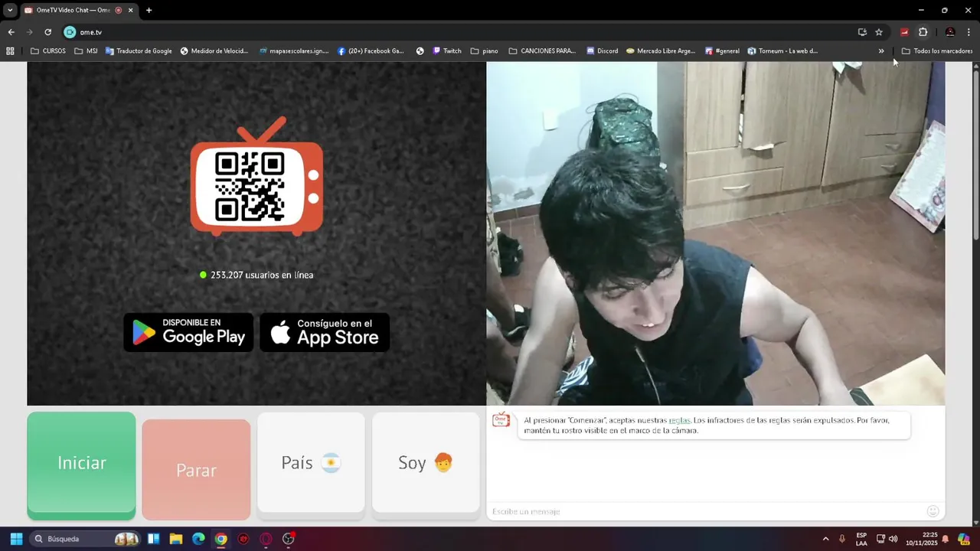This screenshot has height=551, width=980.
Task: Show hidden system tray icons
Action: pyautogui.click(x=825, y=539)
